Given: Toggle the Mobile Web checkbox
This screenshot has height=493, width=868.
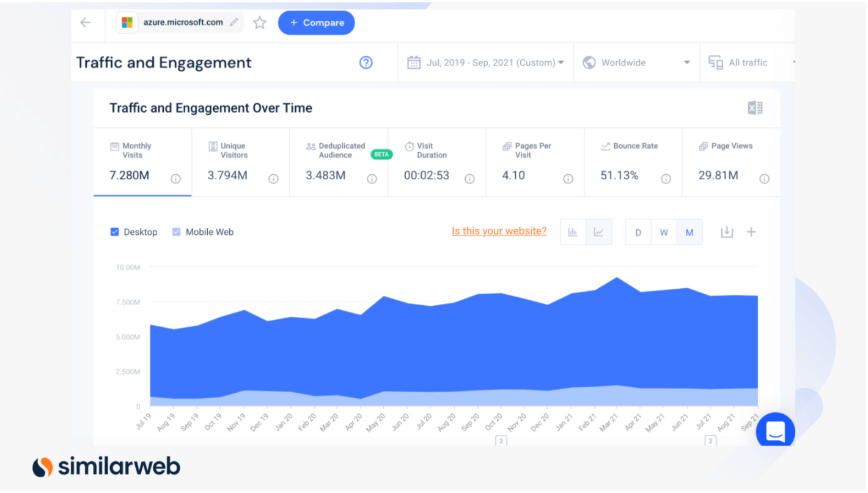Looking at the screenshot, I should click(176, 232).
